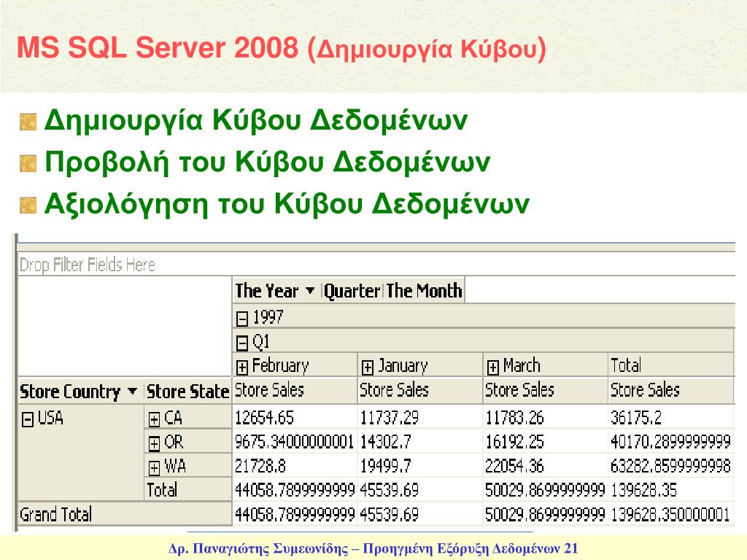The image size is (747, 560).
Task: Select Grand Total value 139628.350000001
Action: coord(670,514)
